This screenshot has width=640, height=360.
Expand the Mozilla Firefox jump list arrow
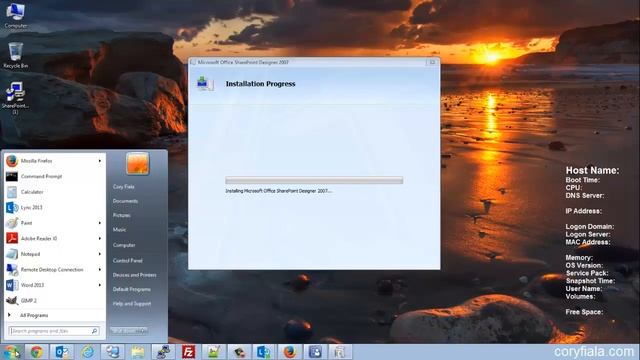click(100, 161)
